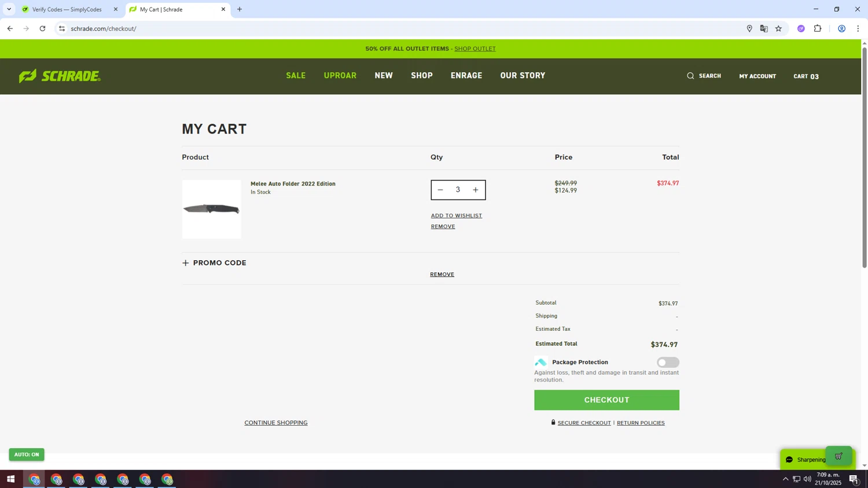Open Chrome three-dot menu
Screen dimensions: 868x488
[x=858, y=28]
